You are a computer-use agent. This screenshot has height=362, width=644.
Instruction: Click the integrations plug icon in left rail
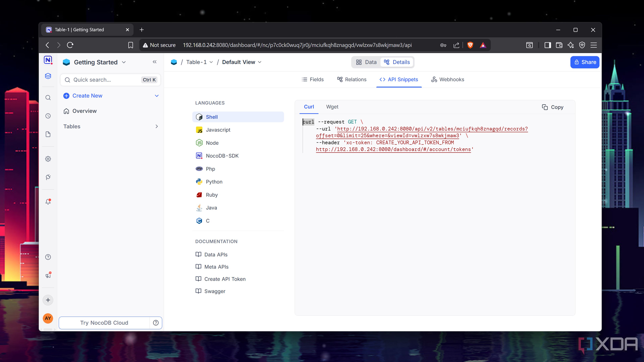click(x=48, y=177)
